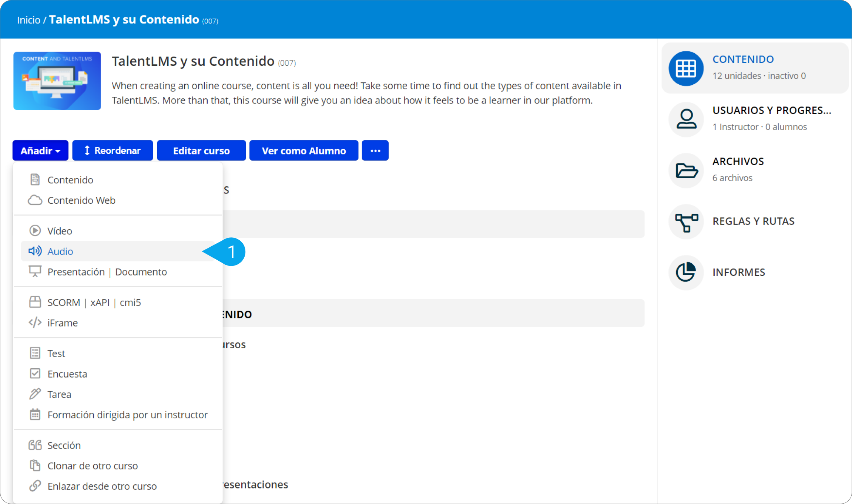Click the Reordenar button
852x504 pixels.
(113, 150)
